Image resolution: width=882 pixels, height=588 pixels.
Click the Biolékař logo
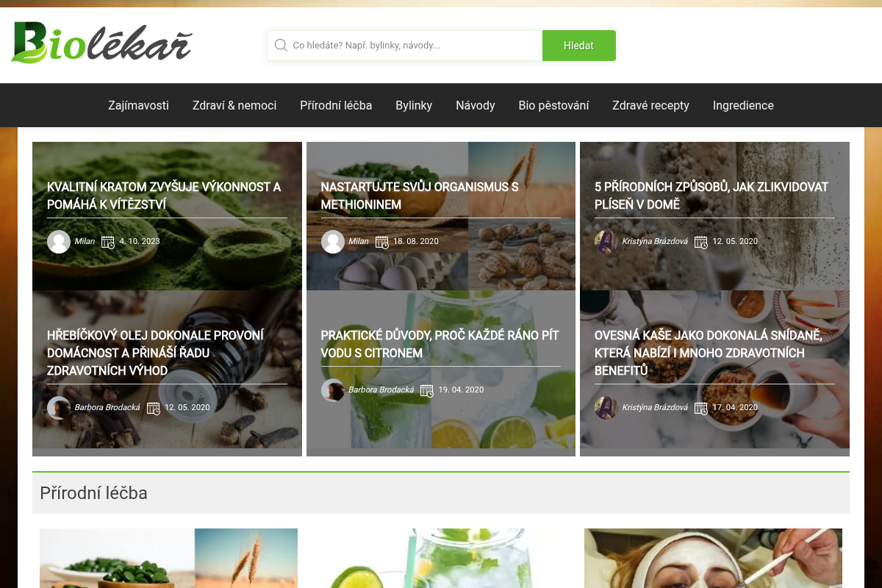(x=101, y=43)
